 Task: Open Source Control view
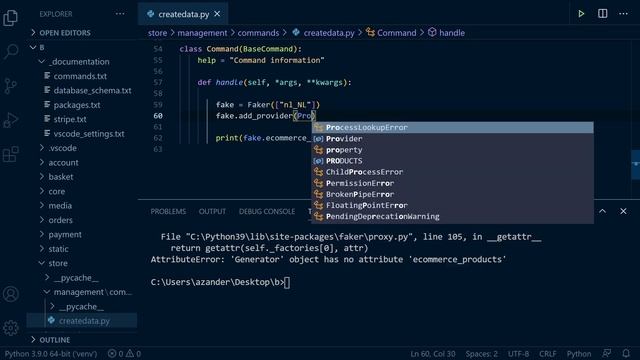[x=11, y=86]
